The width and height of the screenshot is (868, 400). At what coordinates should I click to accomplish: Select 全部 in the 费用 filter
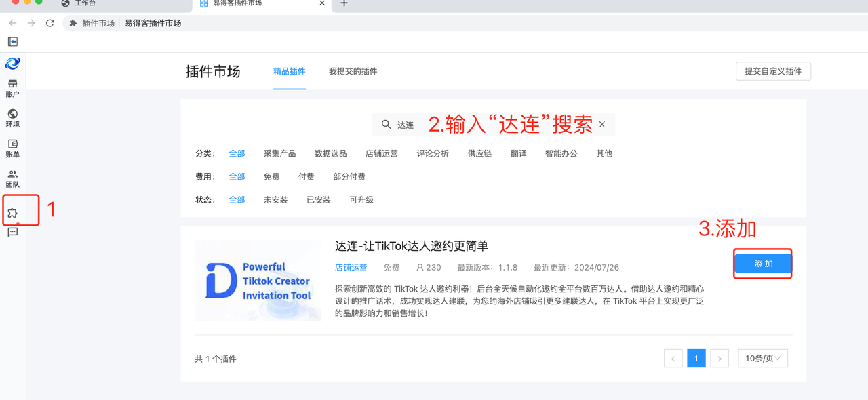pos(237,177)
